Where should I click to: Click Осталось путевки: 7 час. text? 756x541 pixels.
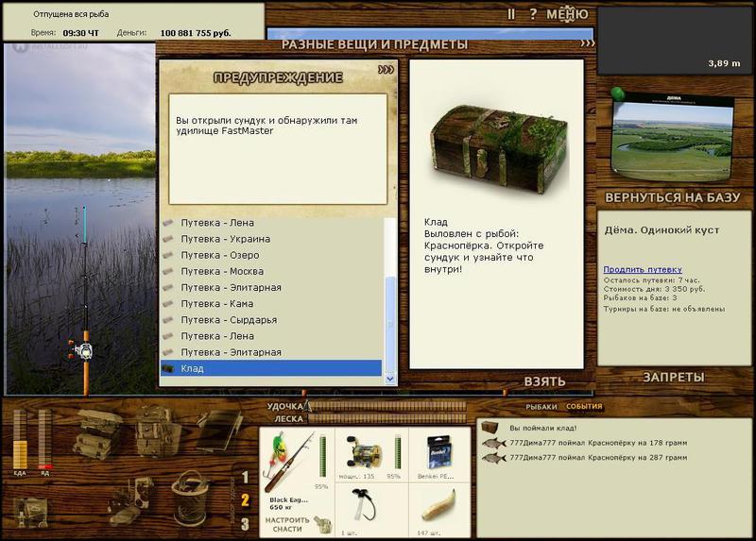652,279
